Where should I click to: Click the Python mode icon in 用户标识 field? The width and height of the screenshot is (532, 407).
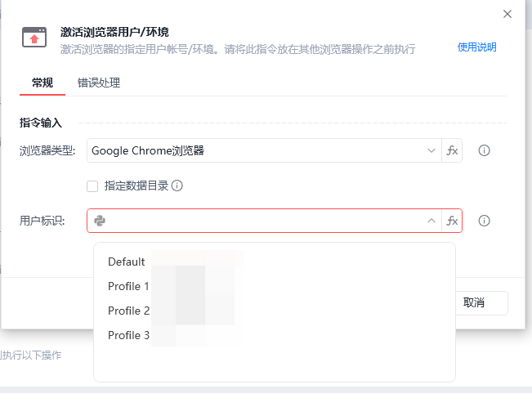(x=100, y=221)
